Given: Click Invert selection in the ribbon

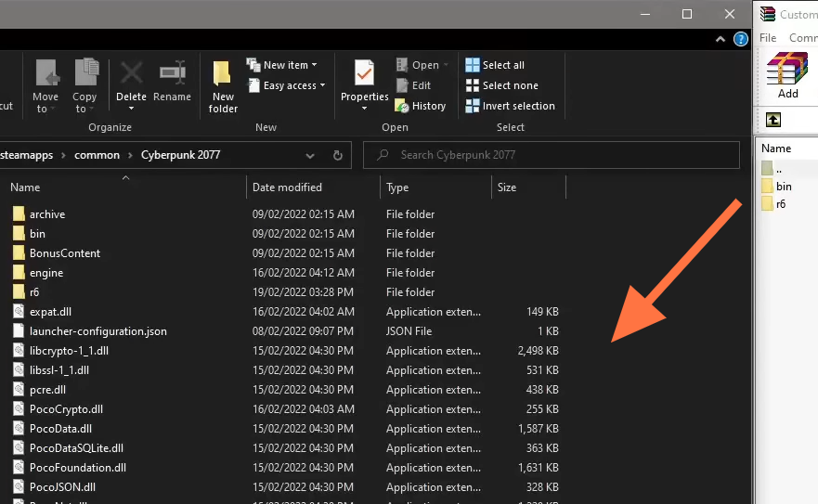Looking at the screenshot, I should click(x=510, y=106).
